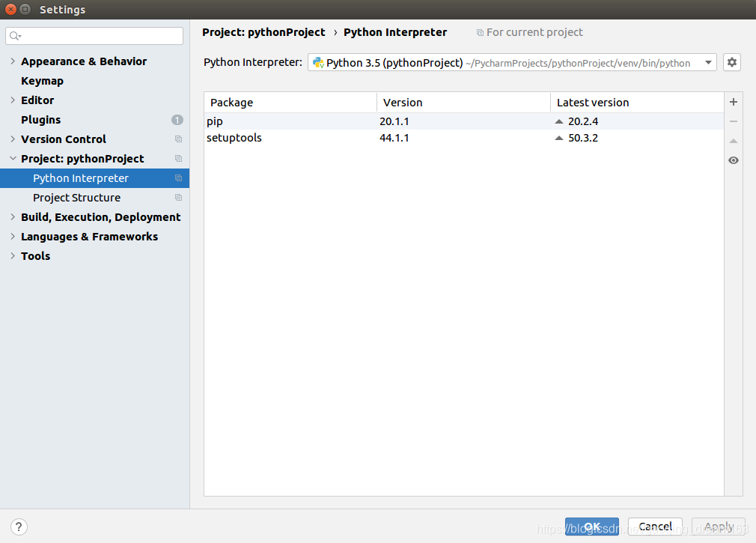The image size is (756, 543).
Task: Click the project-level icon beside Version Control
Action: [x=178, y=139]
